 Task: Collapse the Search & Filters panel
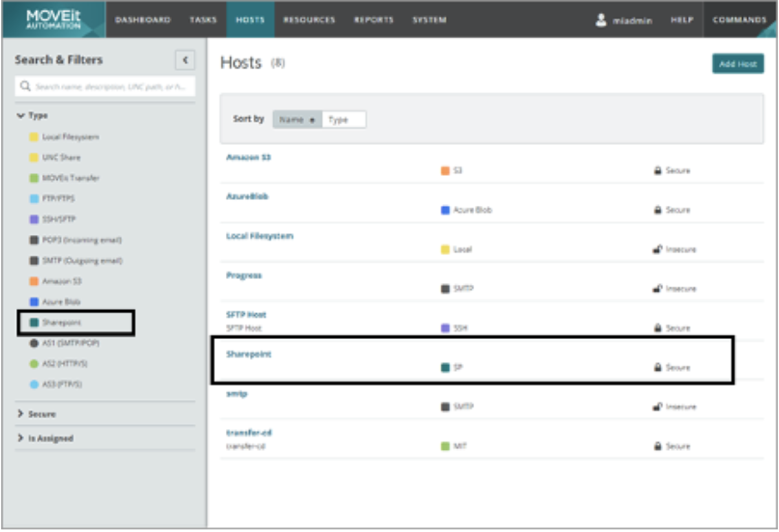[x=185, y=60]
